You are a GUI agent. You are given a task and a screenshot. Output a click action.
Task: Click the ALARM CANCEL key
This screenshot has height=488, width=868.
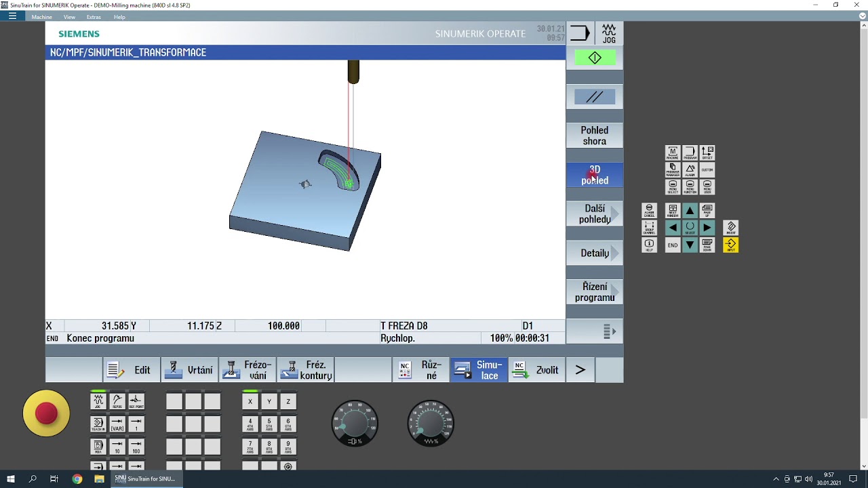(649, 210)
